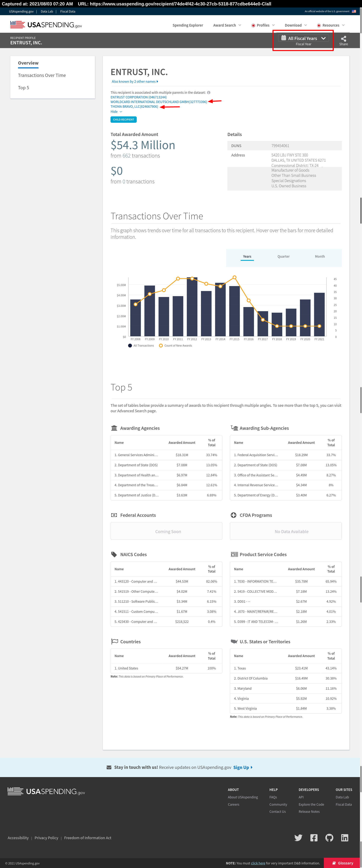Expand the Award Search menu
Viewport: 362px width, 868px height.
227,25
